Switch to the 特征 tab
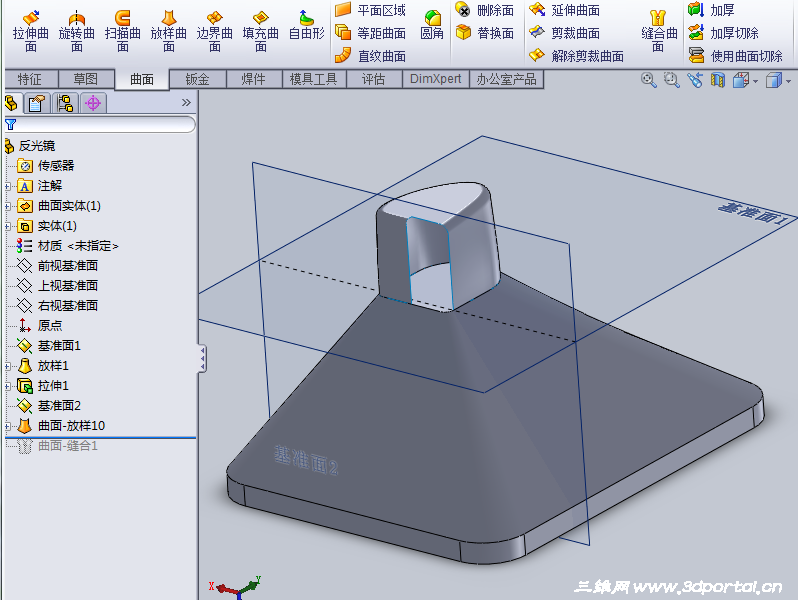Viewport: 798px width, 600px height. pos(30,79)
